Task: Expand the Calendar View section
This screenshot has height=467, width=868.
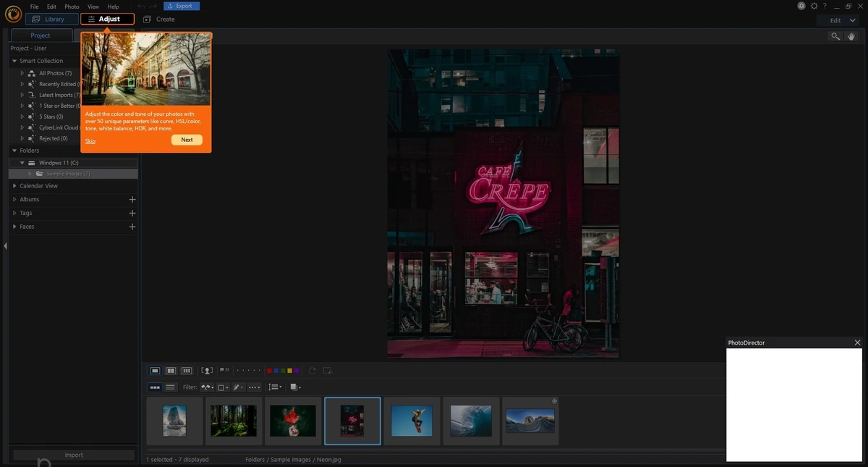Action: pyautogui.click(x=14, y=185)
